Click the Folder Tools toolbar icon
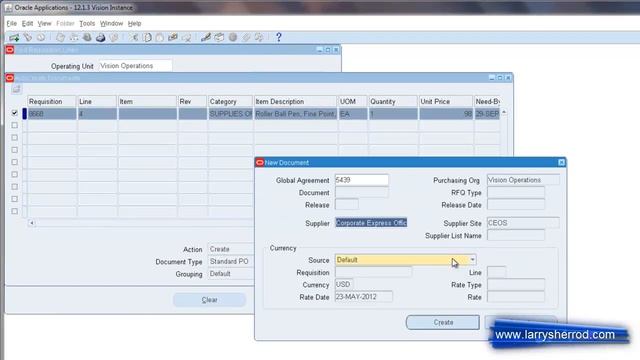640x360 pixels. (259, 38)
